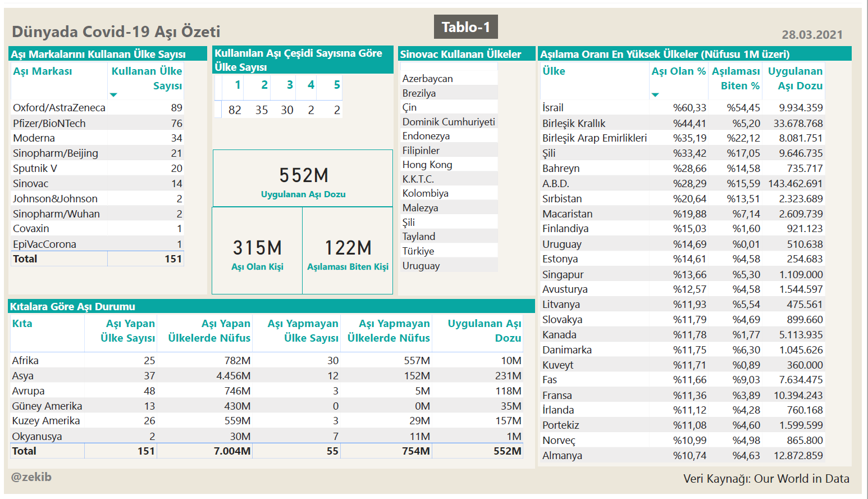Viewport: 868px width, 499px height.
Task: Click the Aşılaması Biten % column header
Action: [735, 79]
